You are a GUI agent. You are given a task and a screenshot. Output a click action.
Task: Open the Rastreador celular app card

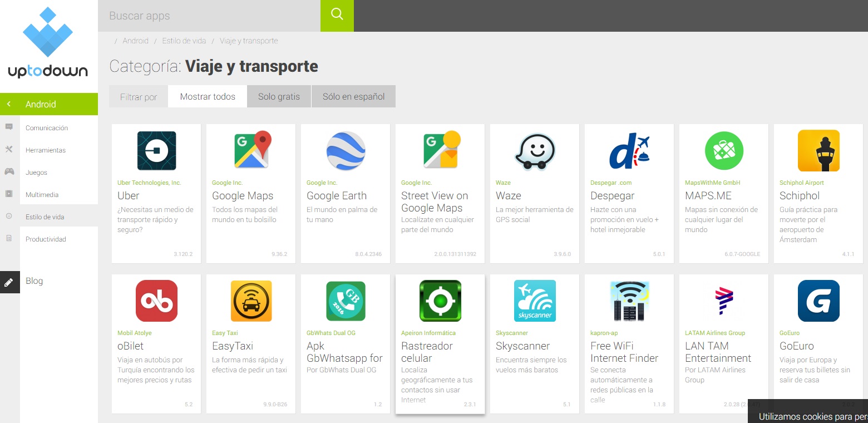440,344
